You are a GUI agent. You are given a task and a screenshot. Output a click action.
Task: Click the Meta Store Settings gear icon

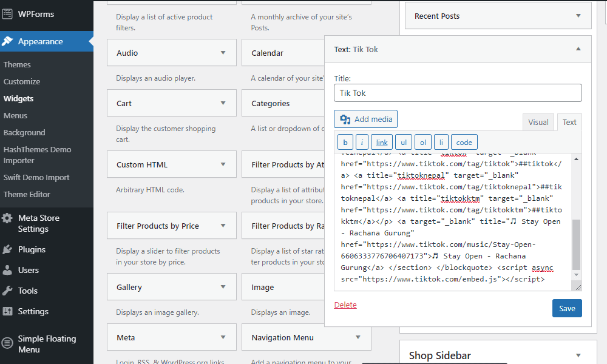point(7,218)
